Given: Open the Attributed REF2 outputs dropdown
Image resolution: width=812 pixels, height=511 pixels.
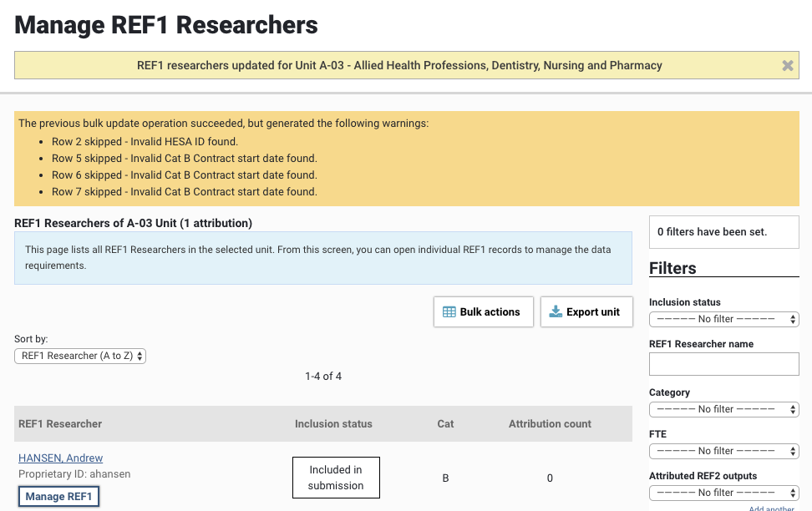Looking at the screenshot, I should click(723, 493).
